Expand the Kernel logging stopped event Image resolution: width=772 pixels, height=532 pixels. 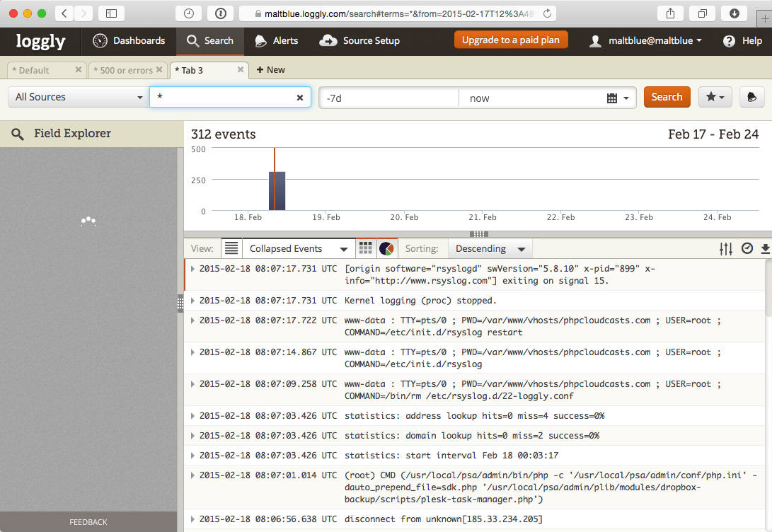(x=192, y=300)
